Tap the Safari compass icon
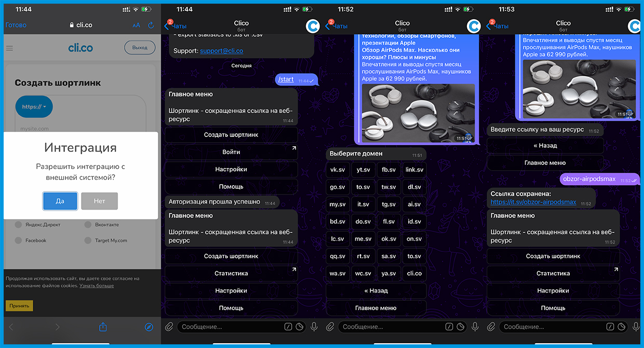 pyautogui.click(x=149, y=327)
